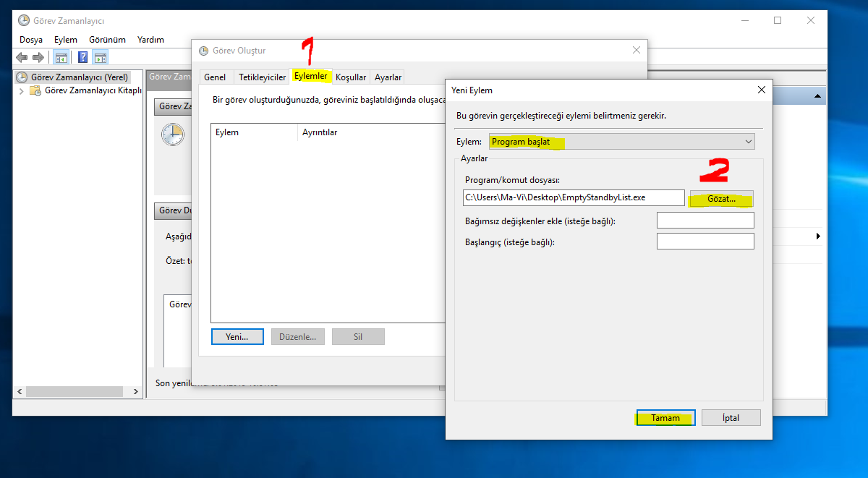
Task: Click the Eylem column header
Action: point(254,132)
